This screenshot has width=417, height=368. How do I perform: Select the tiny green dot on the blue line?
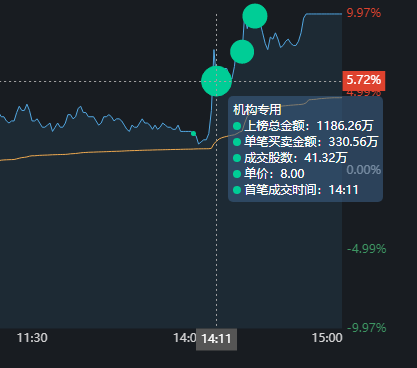click(x=193, y=134)
